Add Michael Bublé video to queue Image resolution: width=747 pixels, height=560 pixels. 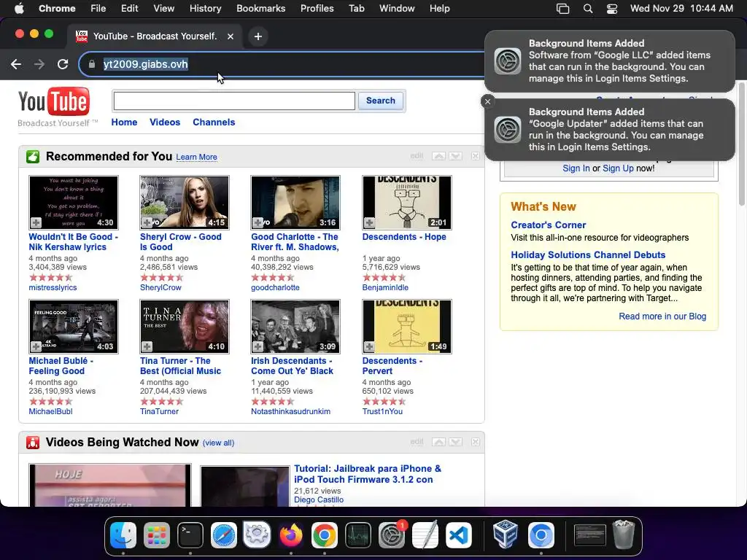click(36, 346)
